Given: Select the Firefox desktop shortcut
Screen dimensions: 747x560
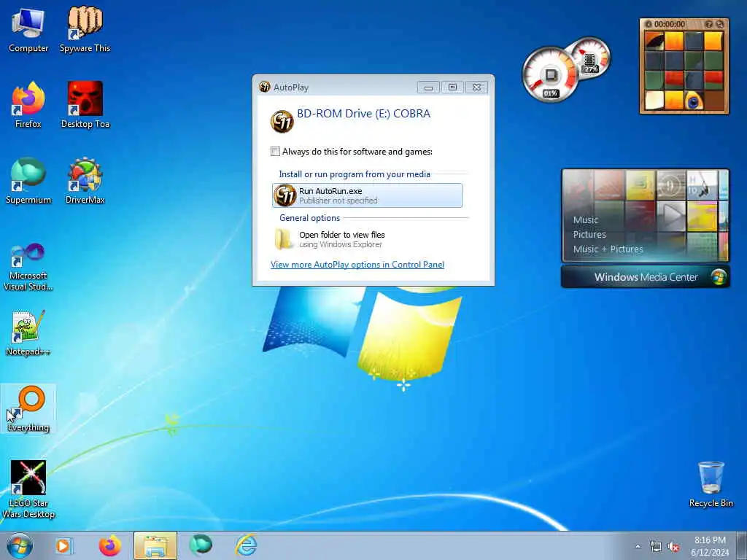Looking at the screenshot, I should (28, 105).
